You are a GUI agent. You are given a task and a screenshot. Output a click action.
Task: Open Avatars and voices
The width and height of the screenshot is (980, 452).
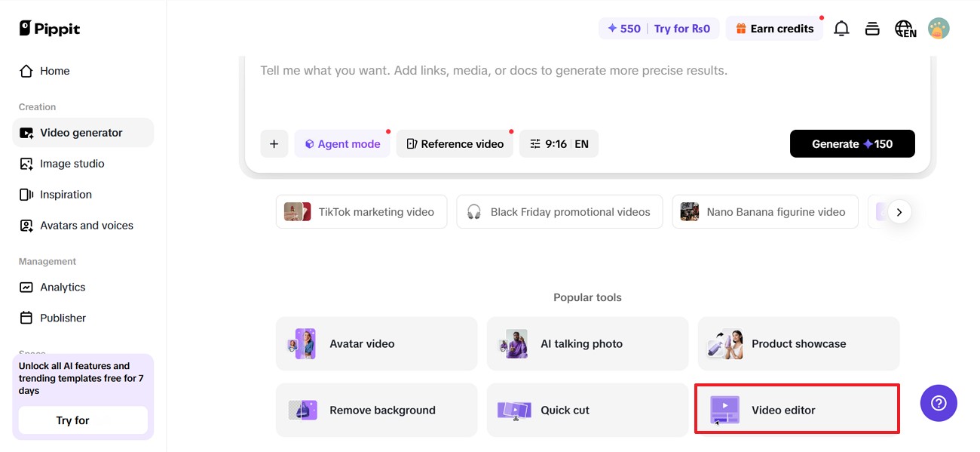(87, 225)
